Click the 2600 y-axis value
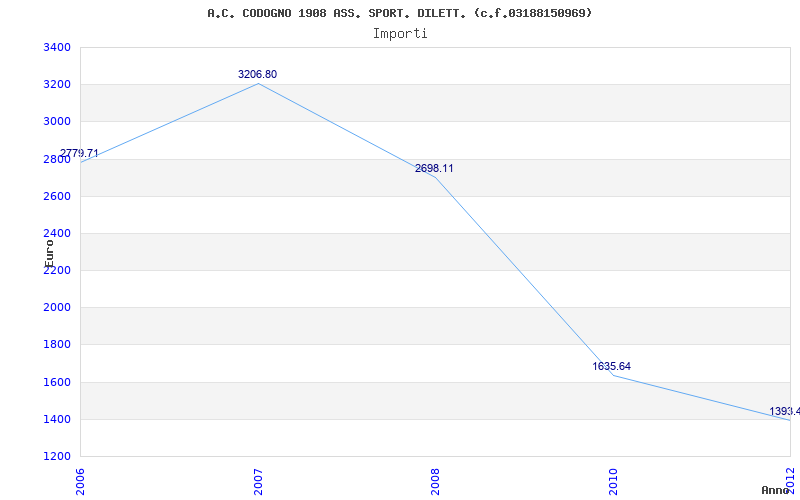This screenshot has height=500, width=800. (x=56, y=196)
